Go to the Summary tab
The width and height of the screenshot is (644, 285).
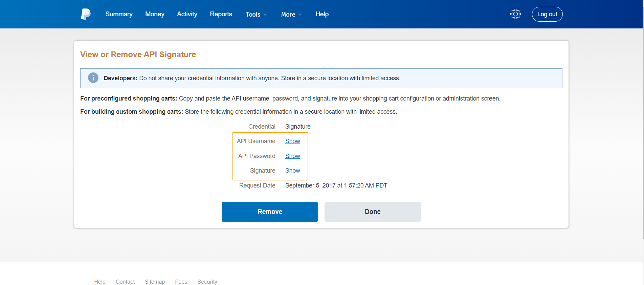click(x=119, y=14)
